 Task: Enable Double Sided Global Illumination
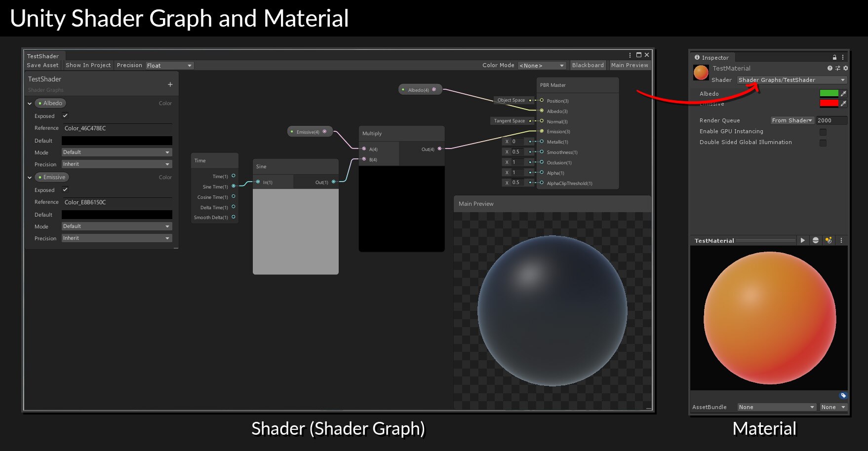coord(823,143)
